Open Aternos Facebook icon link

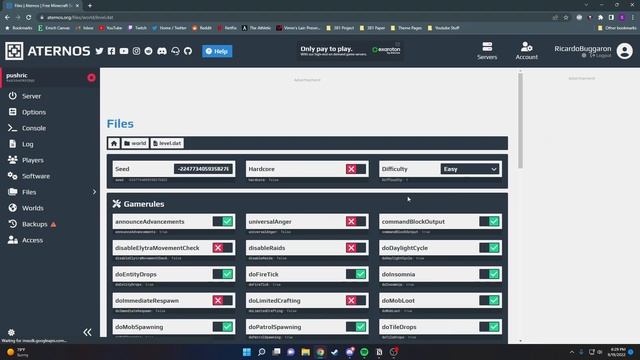point(111,51)
